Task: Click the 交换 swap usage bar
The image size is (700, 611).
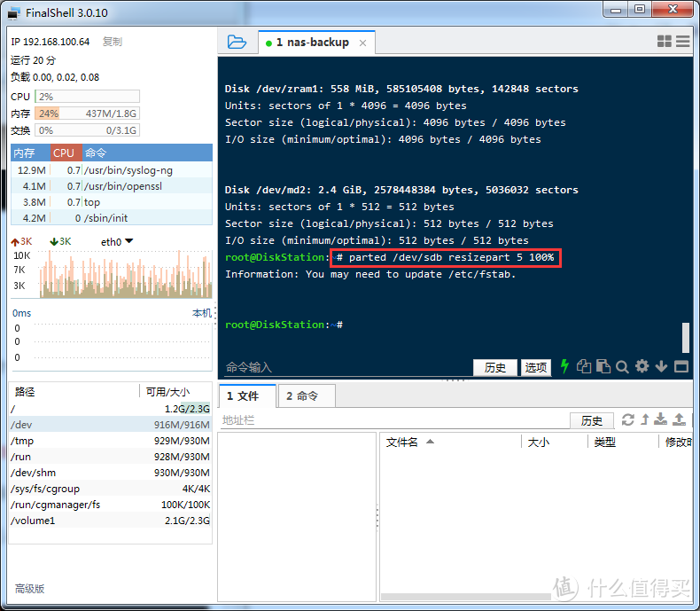Action: (87, 130)
